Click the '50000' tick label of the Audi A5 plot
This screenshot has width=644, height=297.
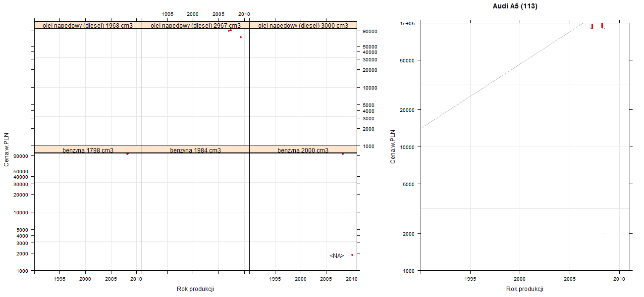pos(408,60)
